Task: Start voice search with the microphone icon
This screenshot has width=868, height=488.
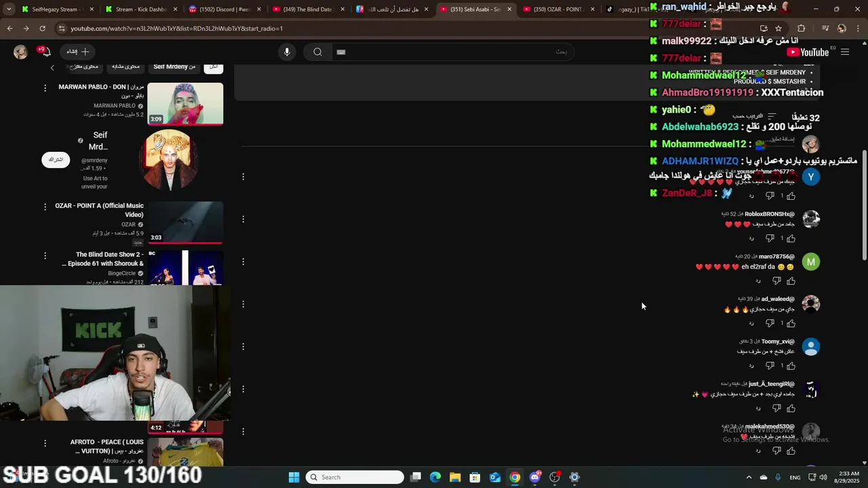Action: pyautogui.click(x=287, y=52)
